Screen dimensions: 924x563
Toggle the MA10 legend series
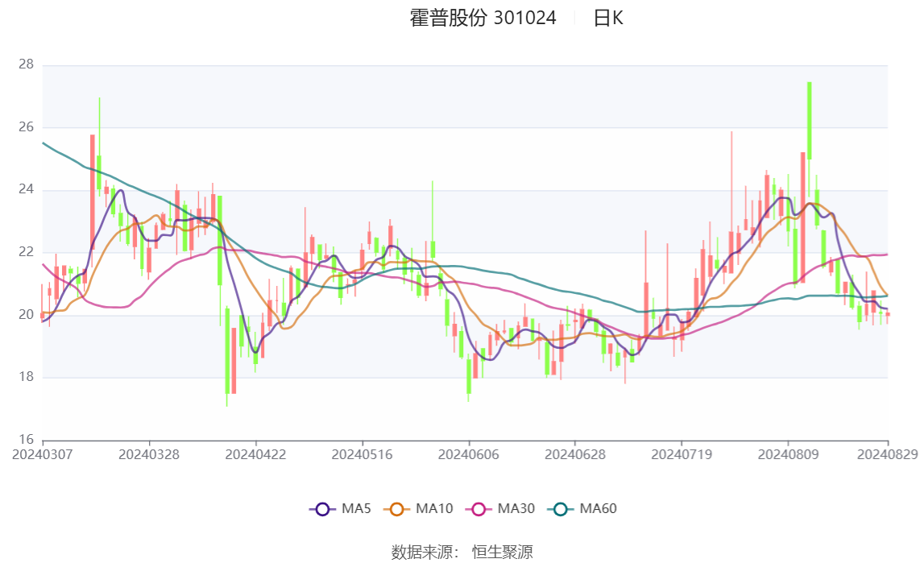pyautogui.click(x=418, y=509)
